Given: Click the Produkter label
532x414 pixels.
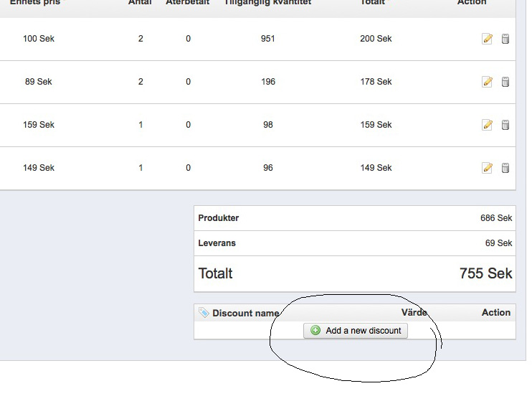Looking at the screenshot, I should [x=219, y=218].
